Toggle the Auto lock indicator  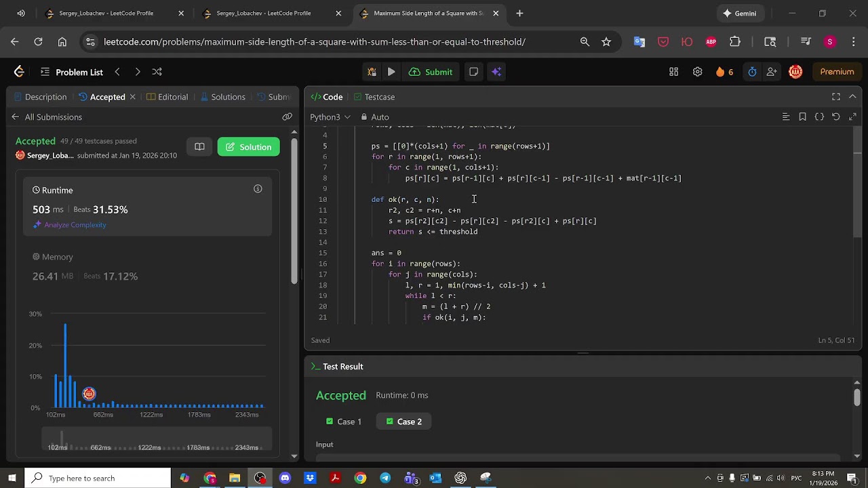pyautogui.click(x=375, y=117)
